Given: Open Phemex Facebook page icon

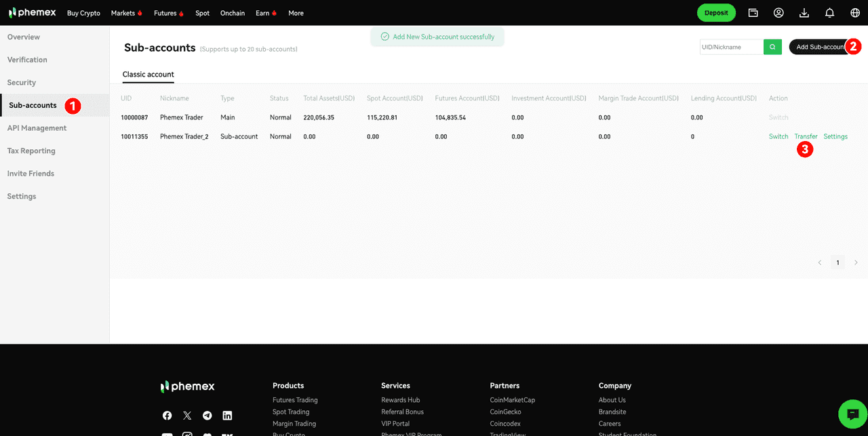Looking at the screenshot, I should pos(167,416).
